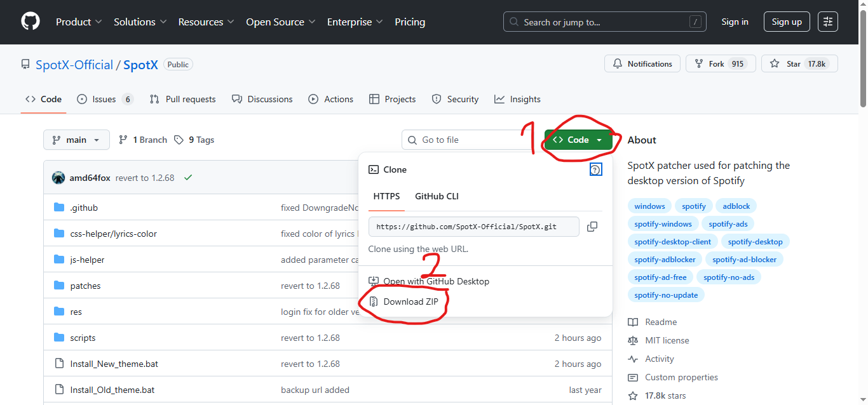Open the MIT license link
The width and height of the screenshot is (868, 405).
[667, 340]
